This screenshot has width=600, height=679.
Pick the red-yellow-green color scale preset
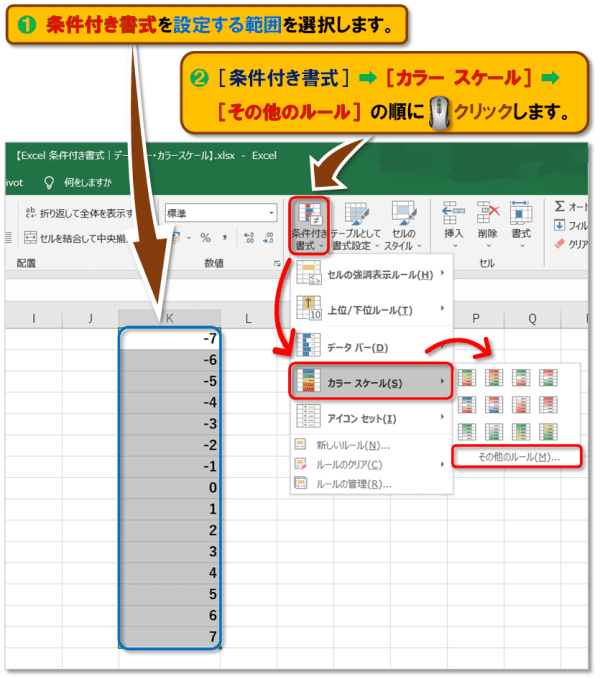click(494, 378)
